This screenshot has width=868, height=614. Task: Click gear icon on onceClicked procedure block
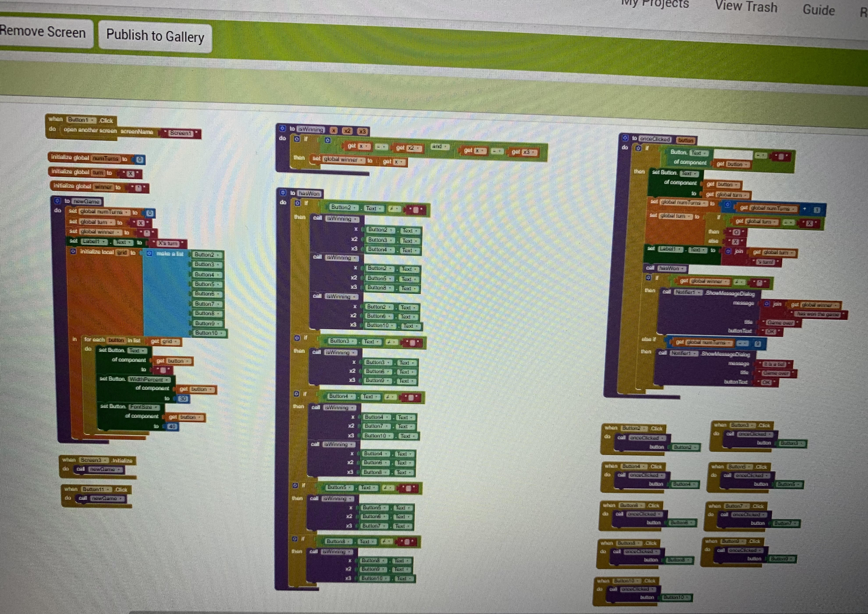pos(625,138)
